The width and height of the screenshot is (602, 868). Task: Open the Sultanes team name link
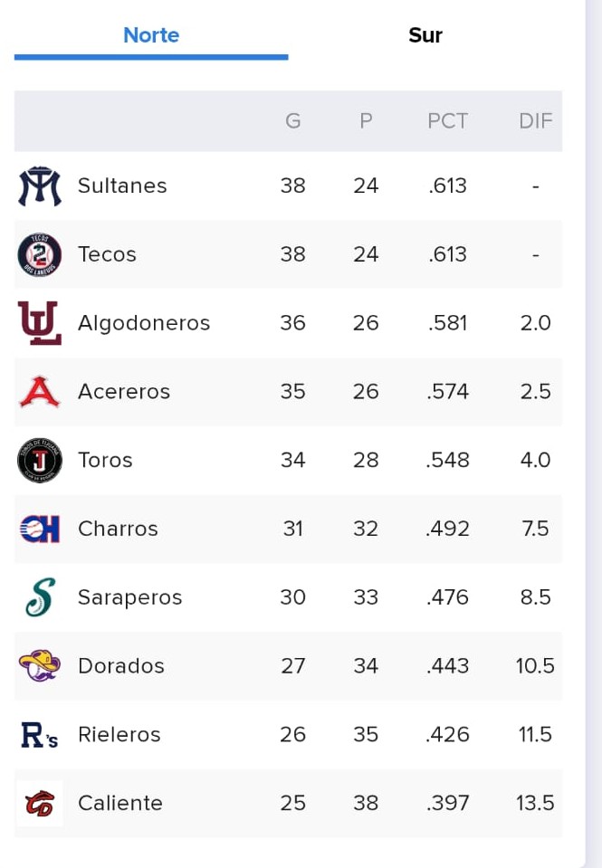[122, 186]
